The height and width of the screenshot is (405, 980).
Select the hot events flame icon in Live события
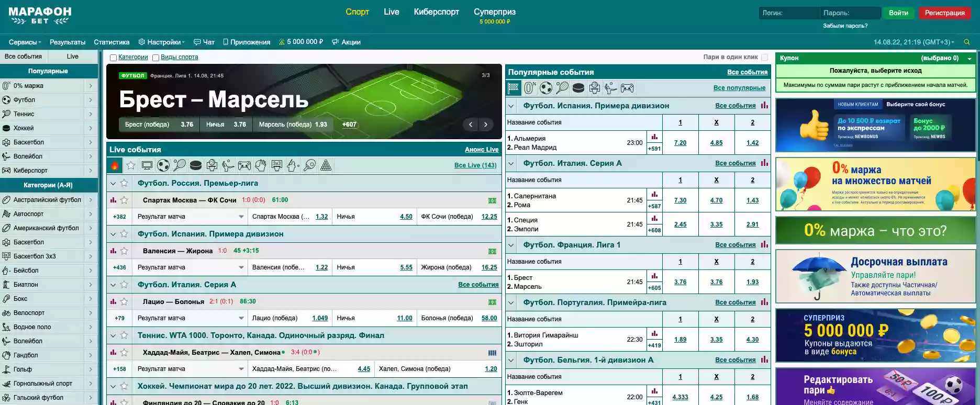(115, 166)
